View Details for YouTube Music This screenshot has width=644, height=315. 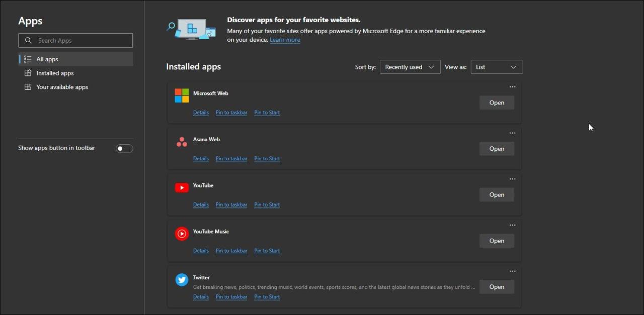coord(201,251)
